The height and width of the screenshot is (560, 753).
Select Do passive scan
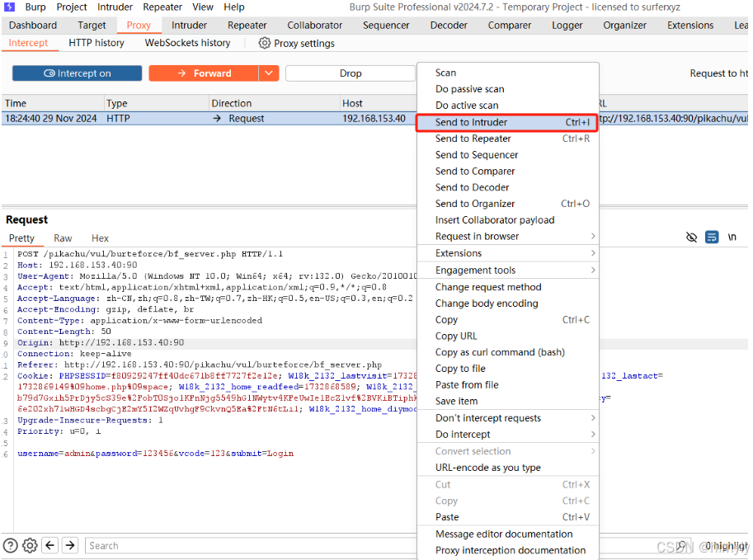(x=507, y=89)
